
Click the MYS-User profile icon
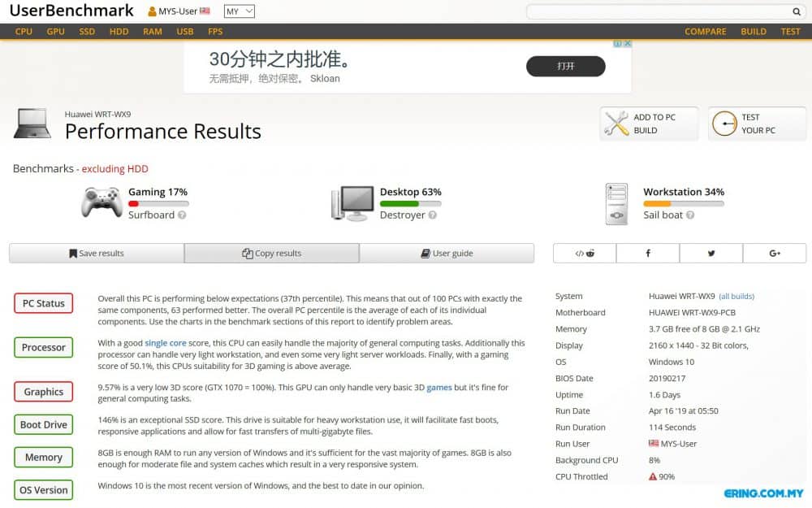point(153,11)
